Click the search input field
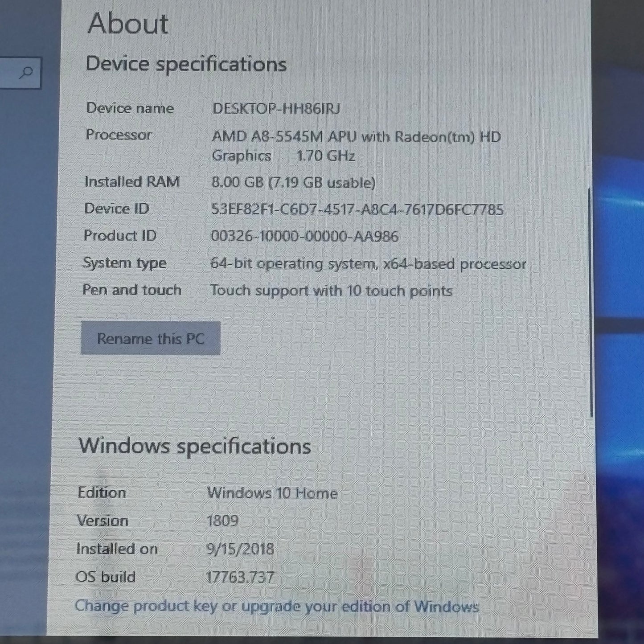The image size is (644, 644). 20,72
